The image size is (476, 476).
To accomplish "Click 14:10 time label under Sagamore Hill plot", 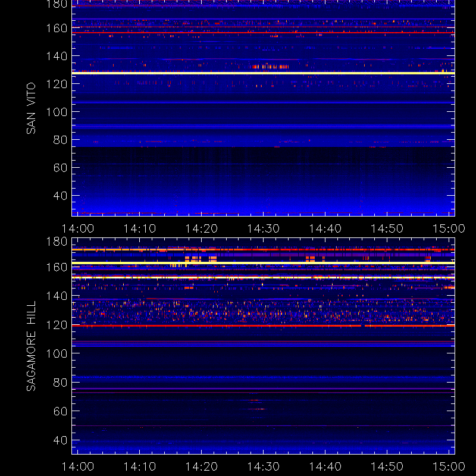I will (x=140, y=466).
